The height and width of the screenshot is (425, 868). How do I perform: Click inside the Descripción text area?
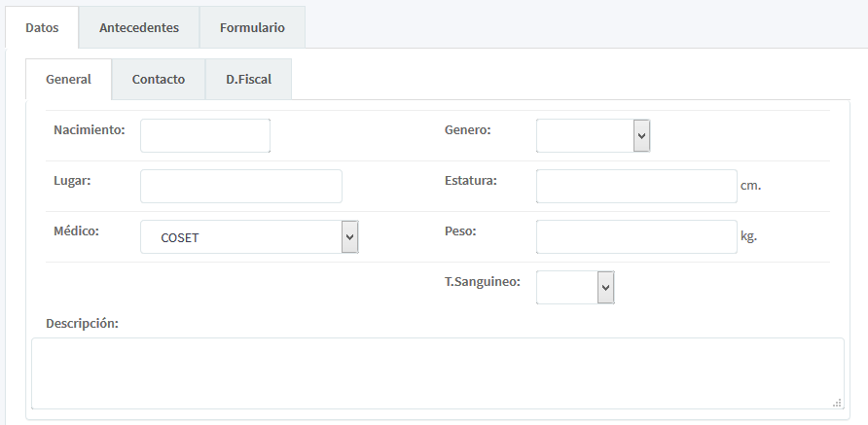click(x=437, y=372)
